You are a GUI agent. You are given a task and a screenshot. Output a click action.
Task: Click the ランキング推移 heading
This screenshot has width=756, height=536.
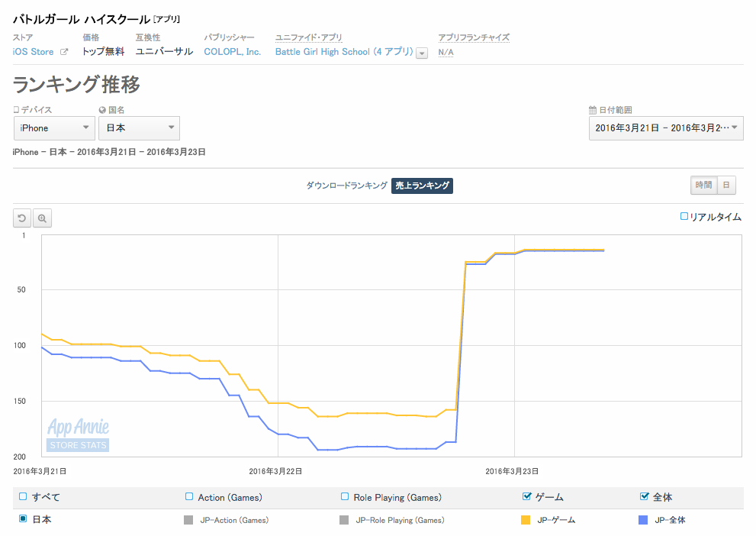76,85
